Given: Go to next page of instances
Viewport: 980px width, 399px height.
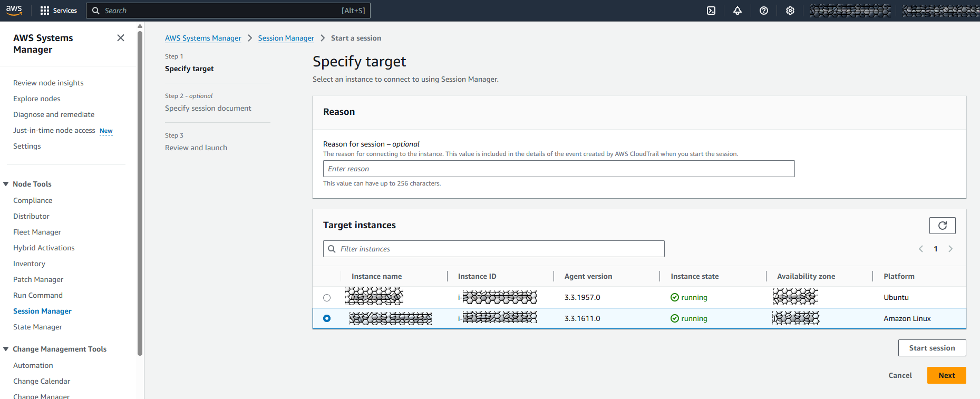Looking at the screenshot, I should (x=950, y=249).
